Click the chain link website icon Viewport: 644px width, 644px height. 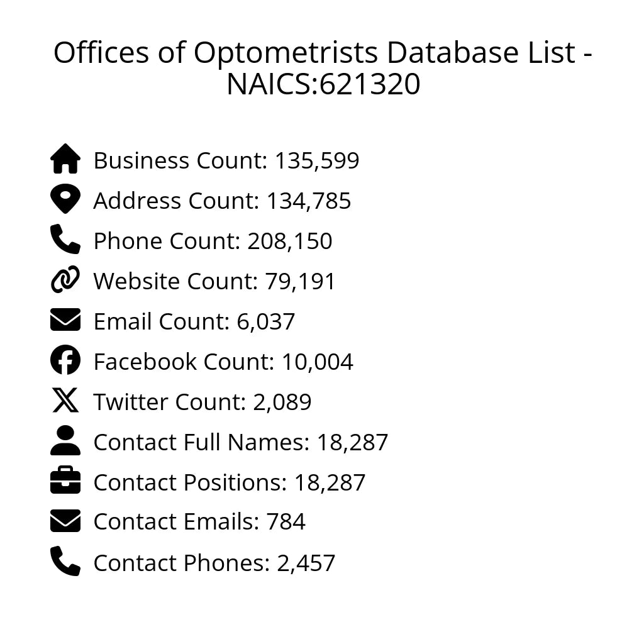pyautogui.click(x=65, y=280)
